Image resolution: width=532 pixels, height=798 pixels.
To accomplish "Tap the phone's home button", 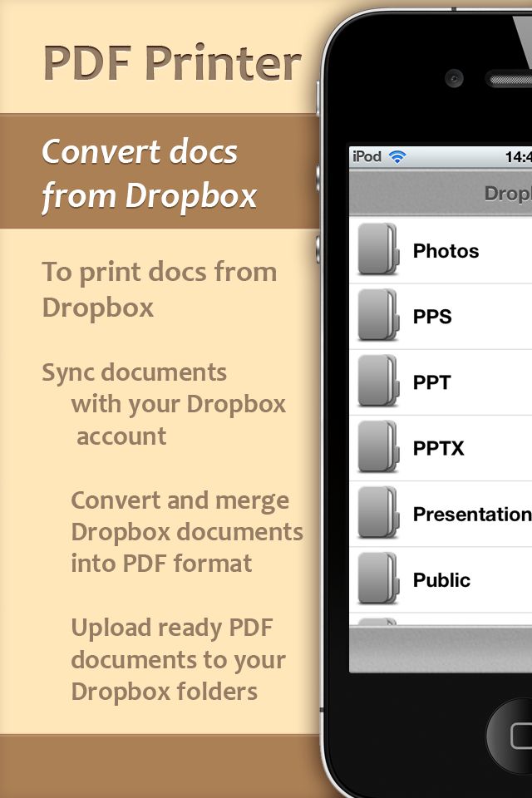I will (x=510, y=736).
